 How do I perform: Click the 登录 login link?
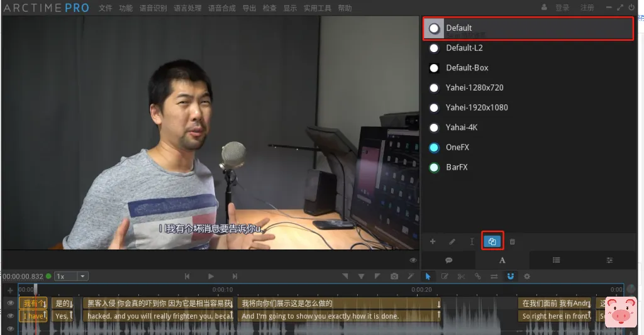pos(562,8)
